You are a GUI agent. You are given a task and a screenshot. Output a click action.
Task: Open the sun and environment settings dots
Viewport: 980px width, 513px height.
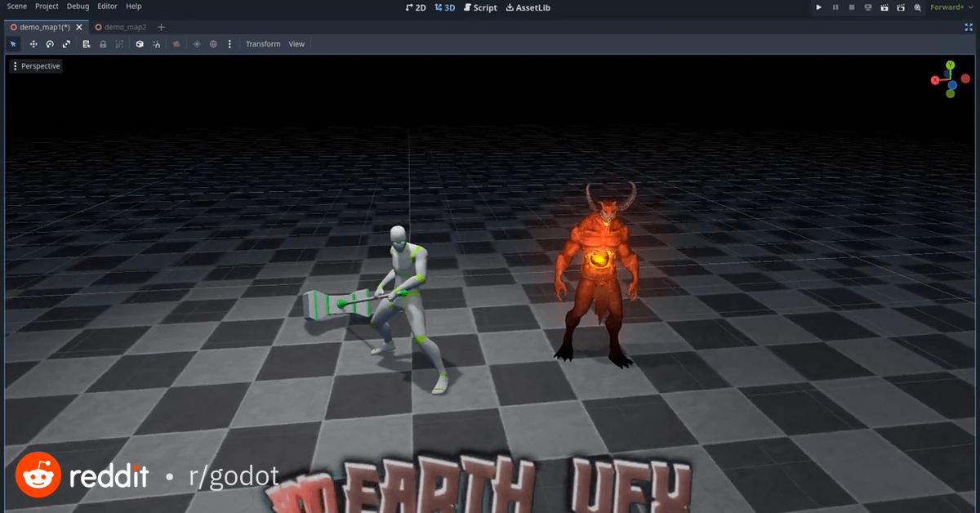229,44
